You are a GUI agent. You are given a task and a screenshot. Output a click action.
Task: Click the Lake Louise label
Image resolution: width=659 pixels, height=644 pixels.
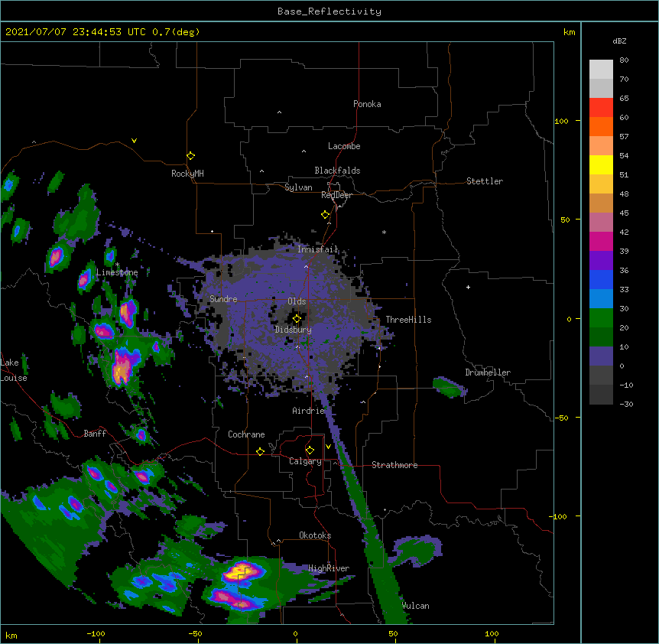14,370
